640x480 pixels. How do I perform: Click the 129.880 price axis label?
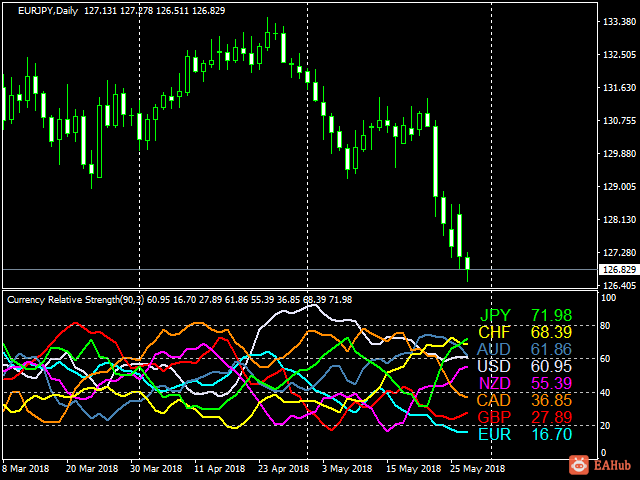tap(619, 154)
